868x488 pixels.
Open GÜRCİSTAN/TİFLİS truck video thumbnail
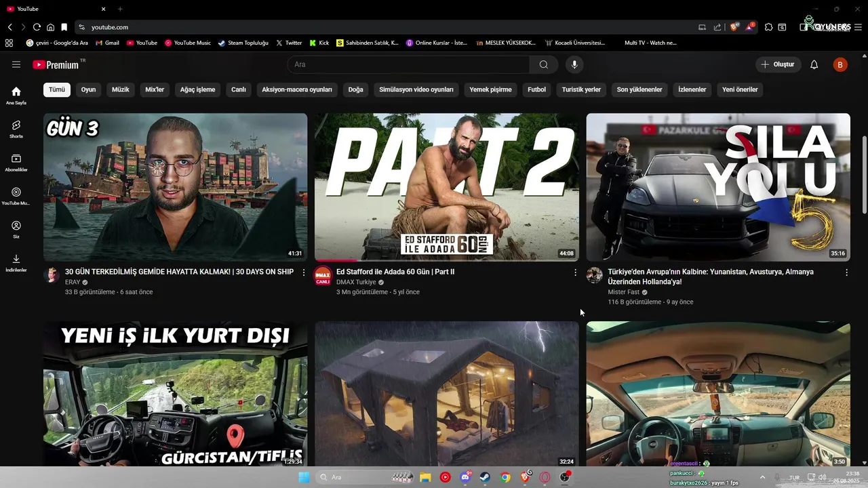click(x=175, y=394)
